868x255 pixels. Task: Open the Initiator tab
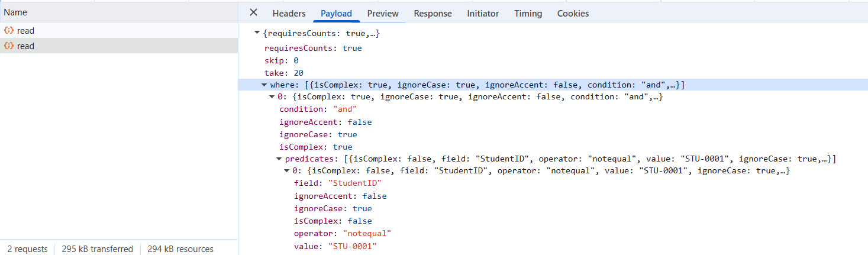(483, 13)
